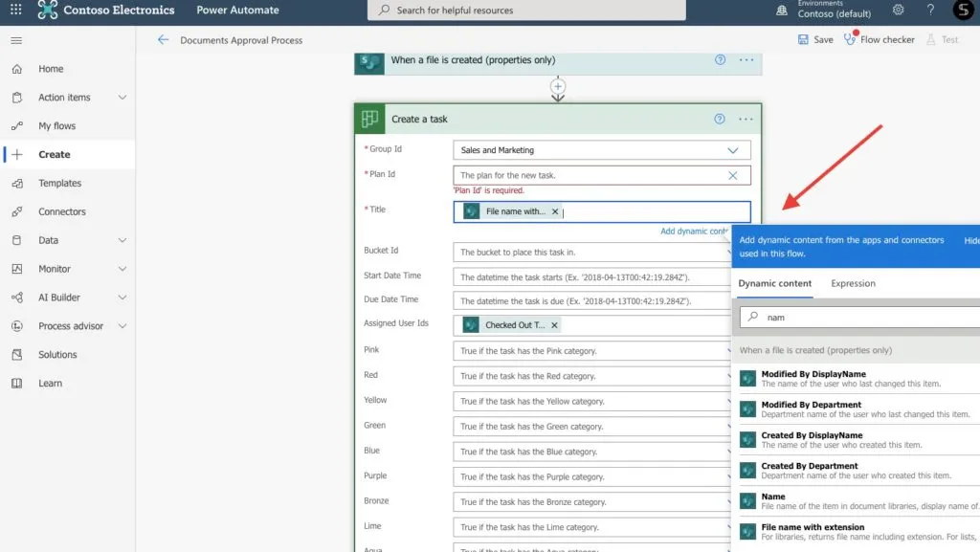This screenshot has width=980, height=552.
Task: Click Start Date Time field
Action: click(591, 277)
